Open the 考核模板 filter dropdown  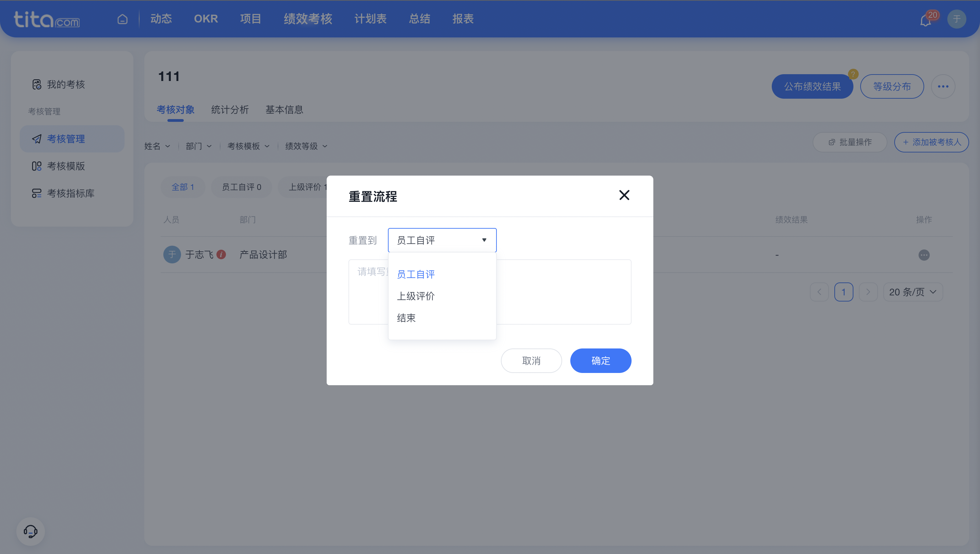point(248,146)
